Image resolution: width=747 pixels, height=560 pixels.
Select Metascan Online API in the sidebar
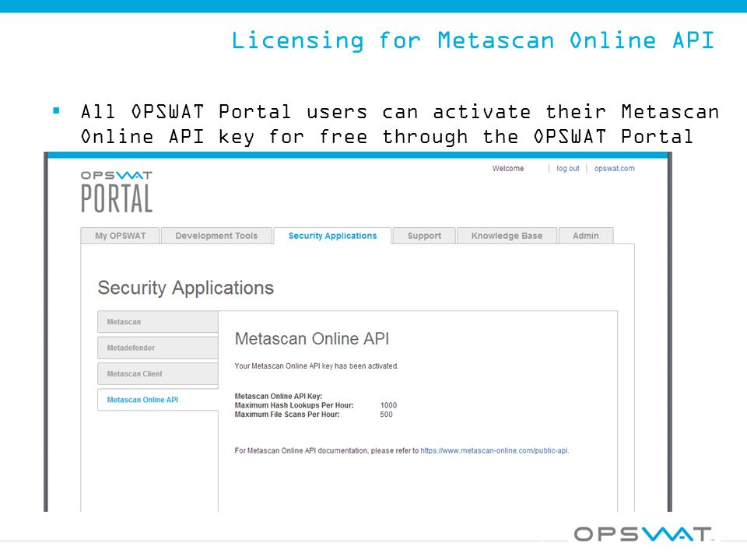pos(158,400)
